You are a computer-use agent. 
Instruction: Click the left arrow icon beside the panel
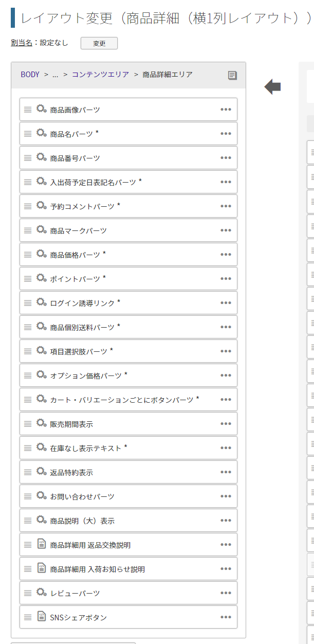(272, 87)
